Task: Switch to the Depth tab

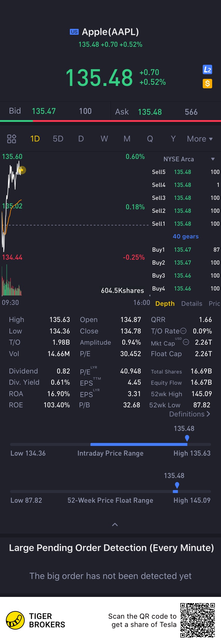Action: tap(165, 303)
